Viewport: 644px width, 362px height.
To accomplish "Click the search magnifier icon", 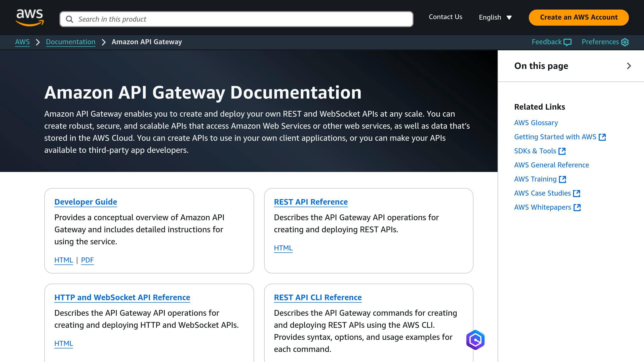I will 69,19.
